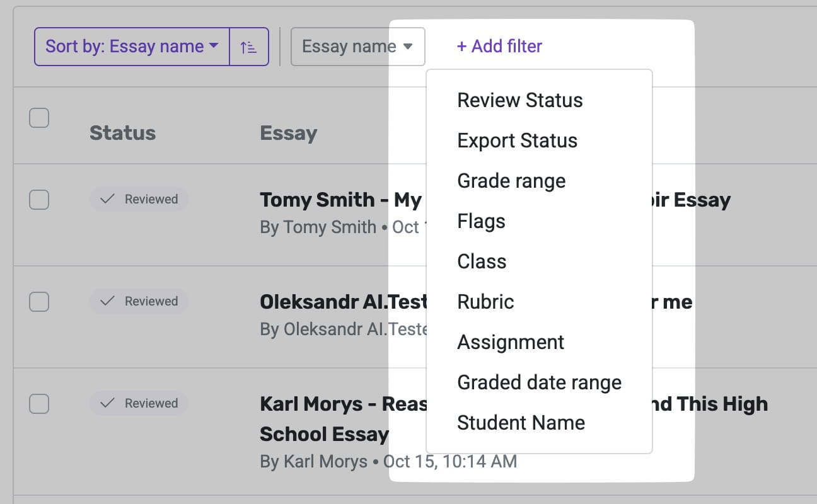Click the 'By Tomy Smith' byline text
Image resolution: width=817 pixels, height=504 pixels.
click(318, 227)
